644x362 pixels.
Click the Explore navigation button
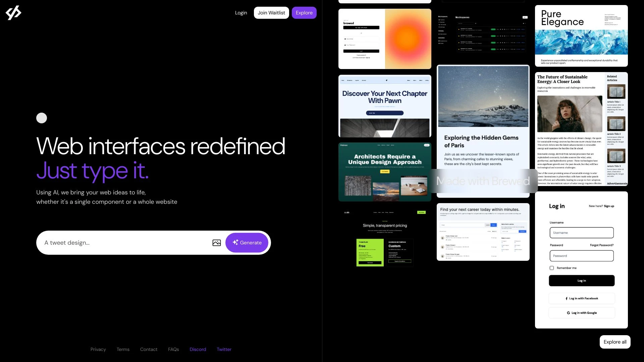click(304, 12)
